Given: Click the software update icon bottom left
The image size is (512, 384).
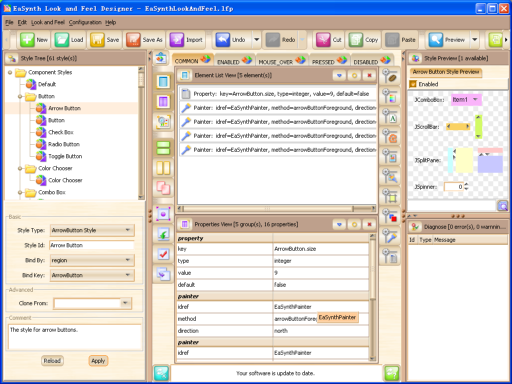Looking at the screenshot, I should click(x=161, y=373).
